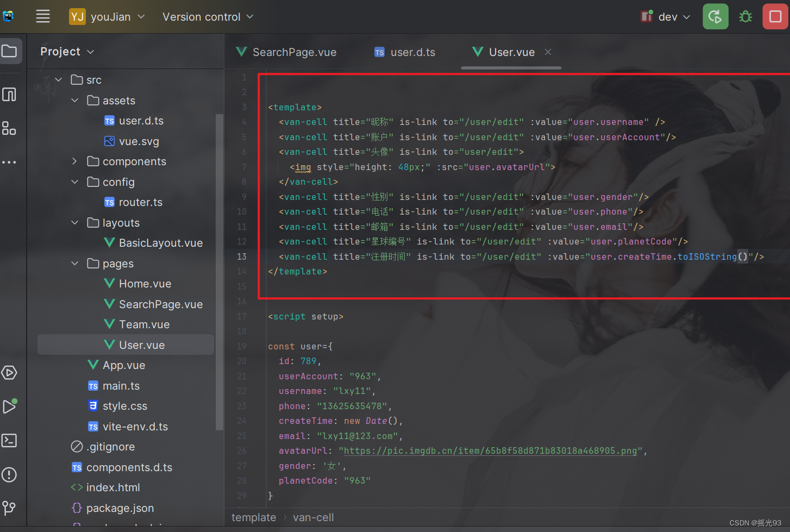This screenshot has width=790, height=532.
Task: Show more tool windows ellipsis
Action: (9, 162)
